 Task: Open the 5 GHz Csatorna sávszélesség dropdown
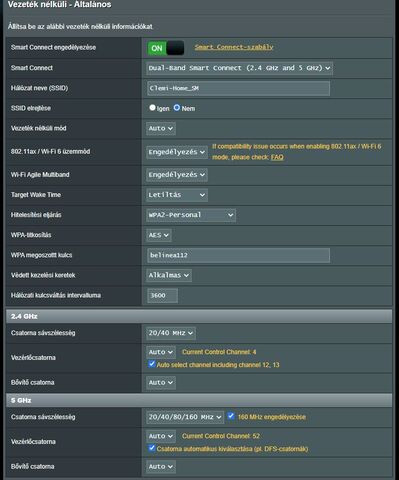185,417
